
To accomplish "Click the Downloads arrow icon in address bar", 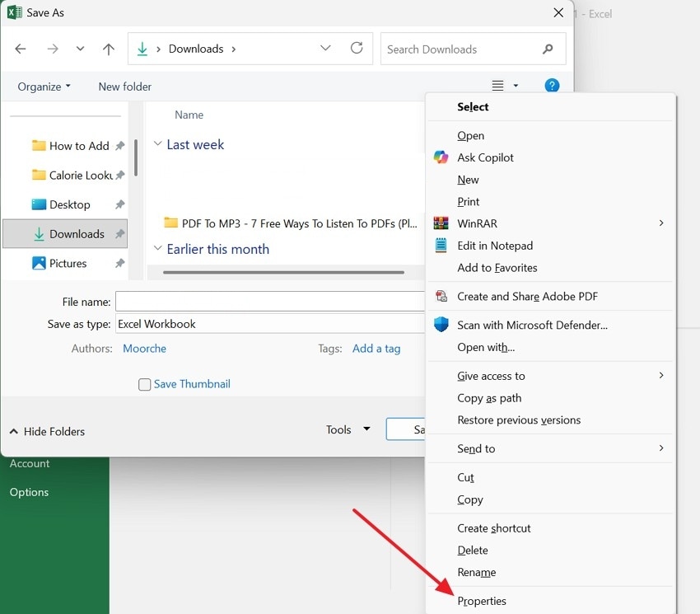I will [x=142, y=49].
